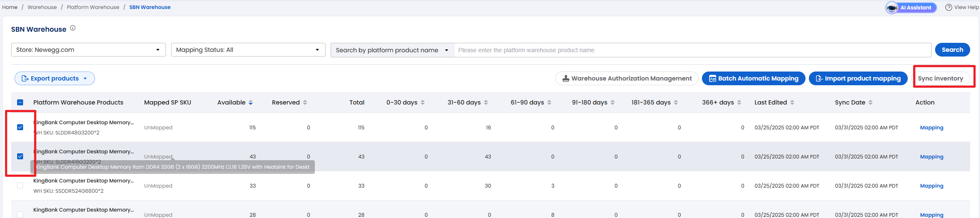Image resolution: width=980 pixels, height=218 pixels.
Task: Click Mapping link for SSDDR524G6800*2 row
Action: click(x=932, y=186)
